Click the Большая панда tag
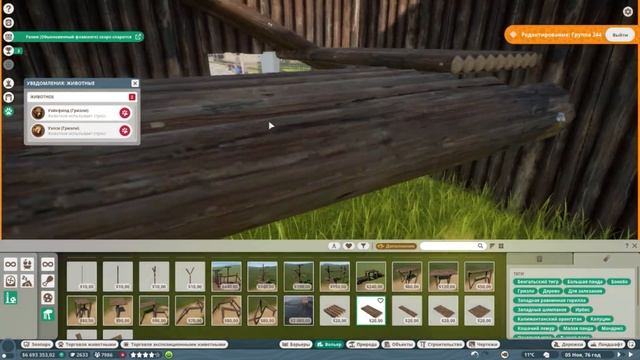 (x=585, y=282)
